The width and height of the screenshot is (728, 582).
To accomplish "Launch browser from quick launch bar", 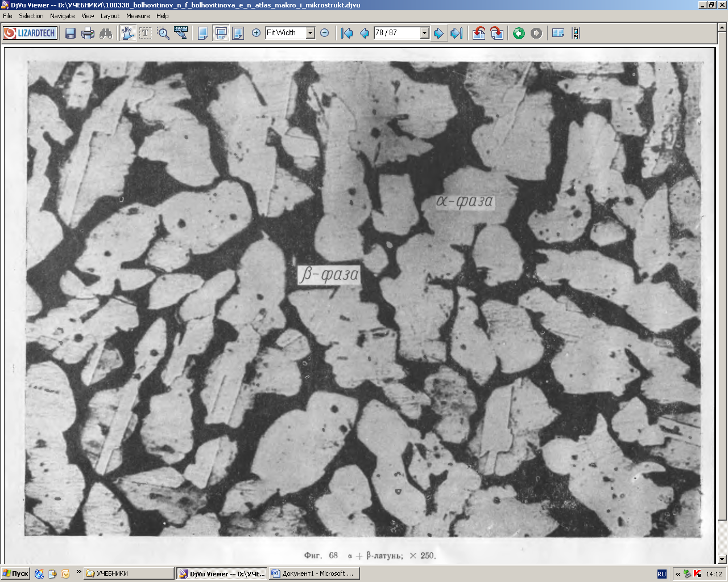I will tap(39, 574).
